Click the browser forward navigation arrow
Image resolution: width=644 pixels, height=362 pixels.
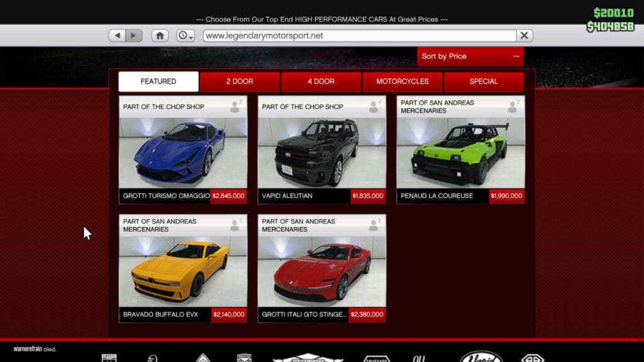[133, 35]
